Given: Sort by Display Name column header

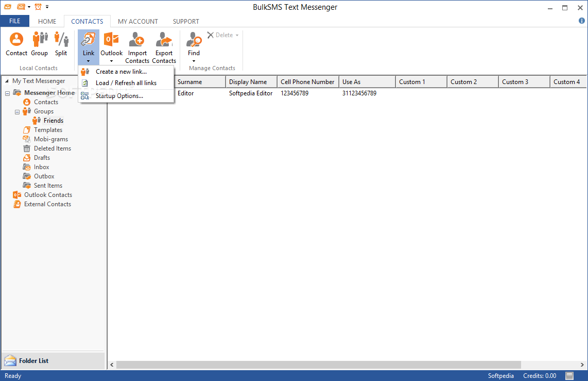Looking at the screenshot, I should click(x=251, y=82).
